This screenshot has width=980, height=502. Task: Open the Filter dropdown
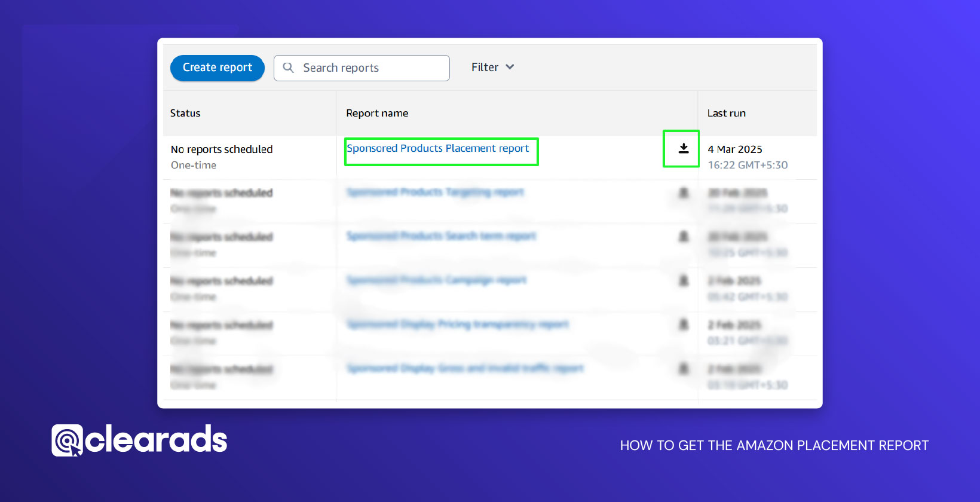[492, 68]
